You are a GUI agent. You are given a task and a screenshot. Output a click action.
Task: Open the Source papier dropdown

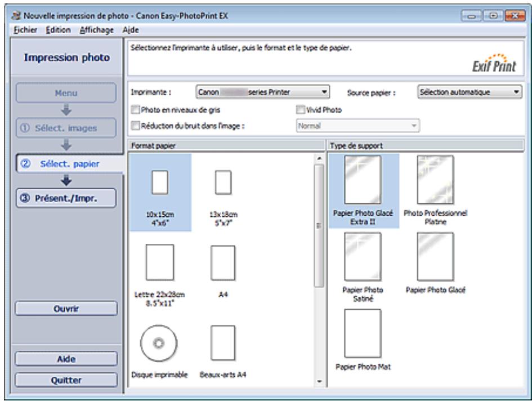pyautogui.click(x=470, y=92)
